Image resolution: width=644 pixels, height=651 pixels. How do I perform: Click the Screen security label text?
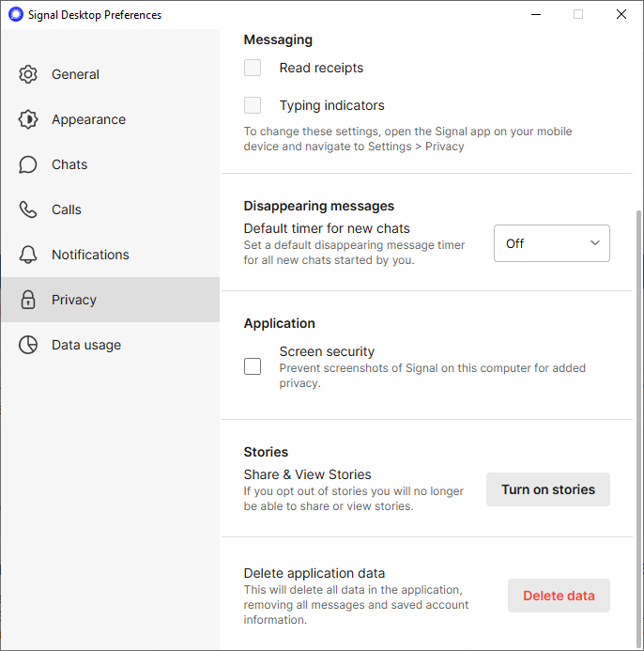coord(327,351)
